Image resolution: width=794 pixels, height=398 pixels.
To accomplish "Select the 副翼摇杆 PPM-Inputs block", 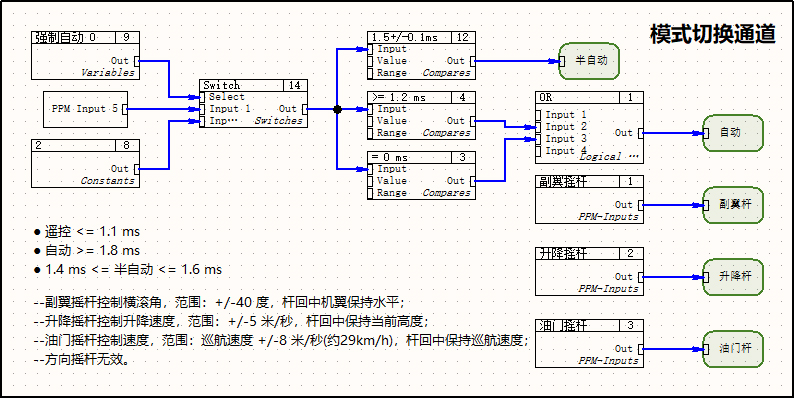I will pos(589,200).
